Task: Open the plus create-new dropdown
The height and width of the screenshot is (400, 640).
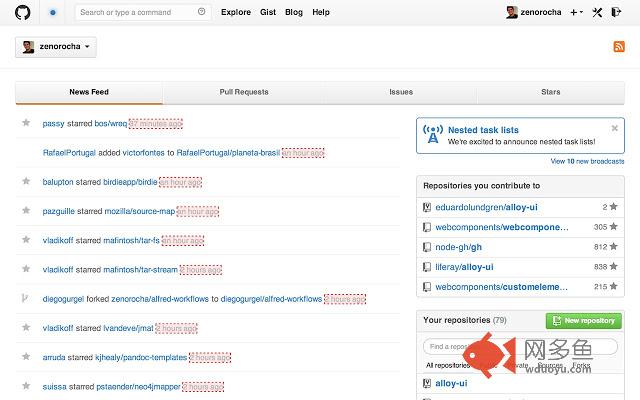Action: [576, 12]
